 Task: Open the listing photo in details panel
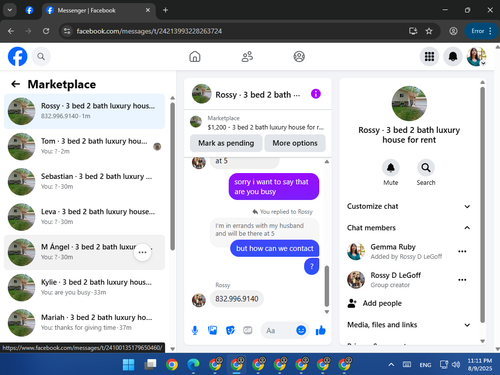[409, 103]
